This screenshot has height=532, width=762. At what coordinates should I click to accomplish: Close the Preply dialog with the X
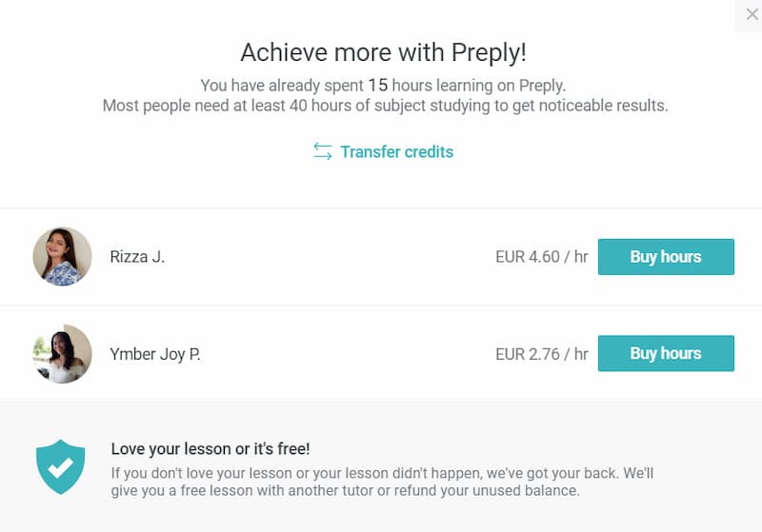tap(752, 14)
